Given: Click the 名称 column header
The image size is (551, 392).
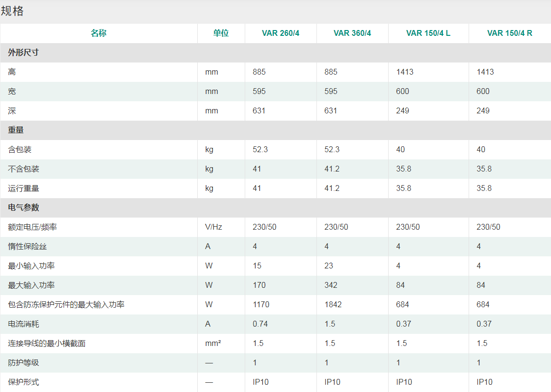Looking at the screenshot, I should point(98,33).
